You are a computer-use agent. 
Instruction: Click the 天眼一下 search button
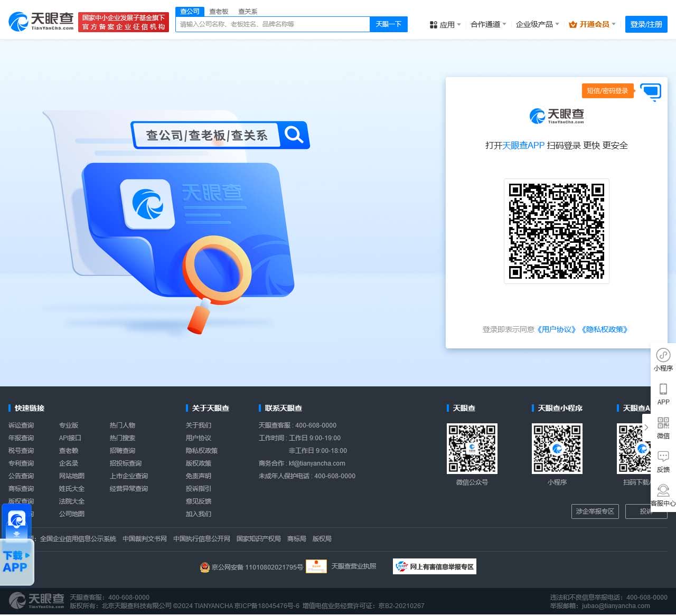point(389,24)
